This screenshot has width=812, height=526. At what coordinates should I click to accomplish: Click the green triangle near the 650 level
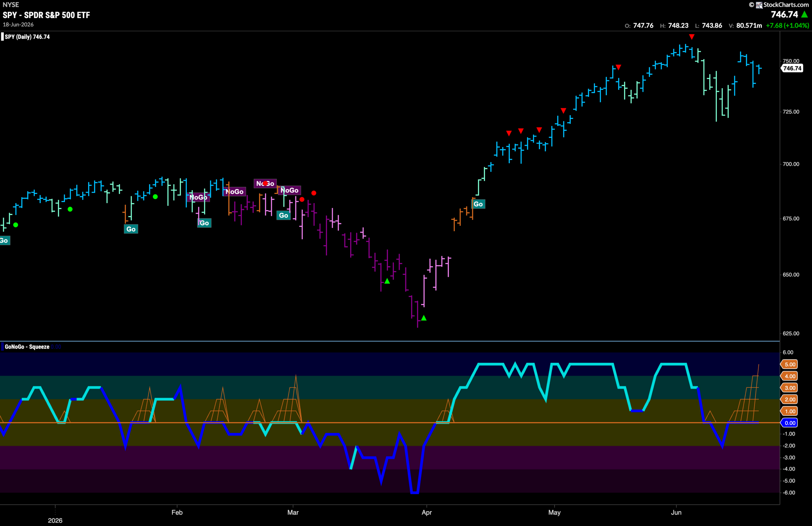(x=387, y=281)
